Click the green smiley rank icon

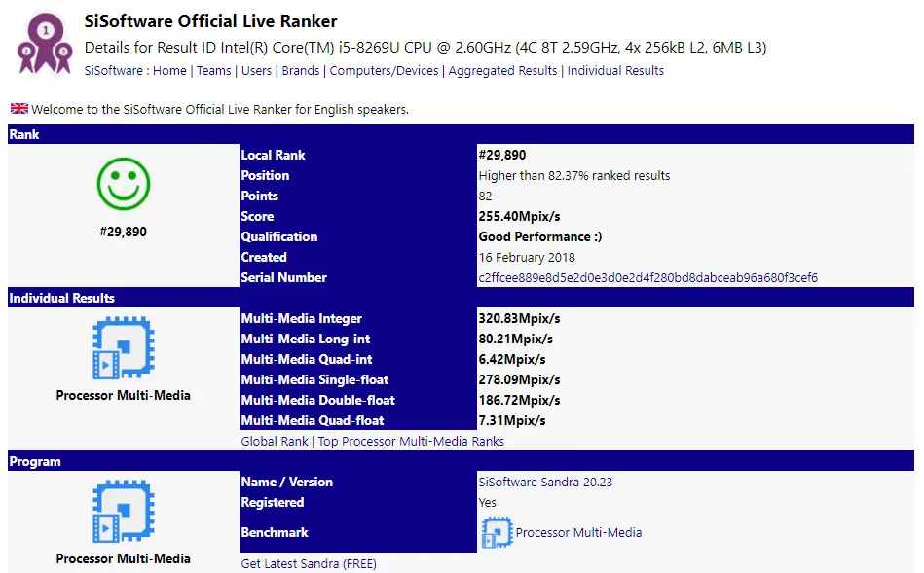[x=123, y=184]
